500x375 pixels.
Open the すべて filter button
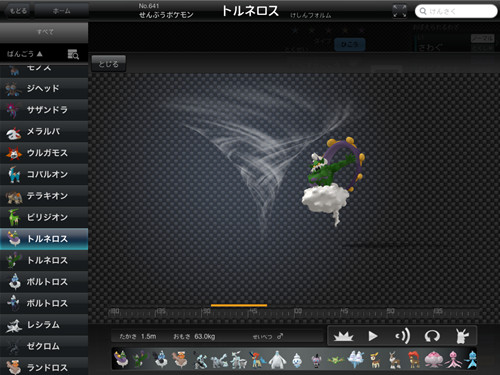pyautogui.click(x=44, y=32)
